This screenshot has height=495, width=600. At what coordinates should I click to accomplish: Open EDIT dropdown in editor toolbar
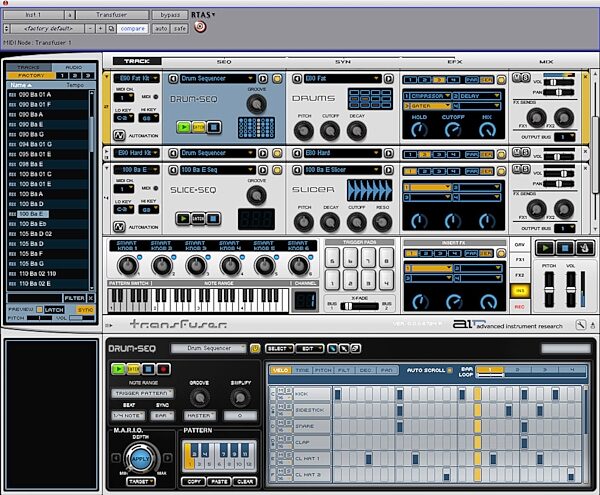tap(310, 348)
